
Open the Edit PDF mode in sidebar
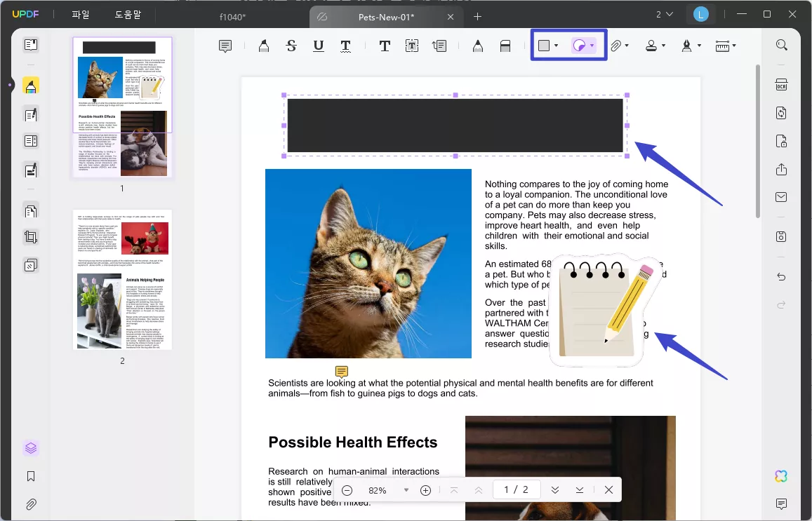31,114
